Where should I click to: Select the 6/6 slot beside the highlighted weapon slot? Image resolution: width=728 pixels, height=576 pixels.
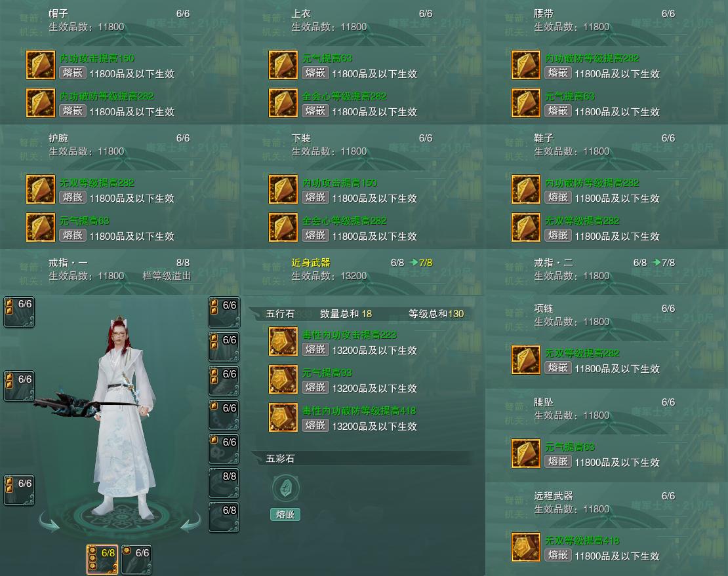136,560
